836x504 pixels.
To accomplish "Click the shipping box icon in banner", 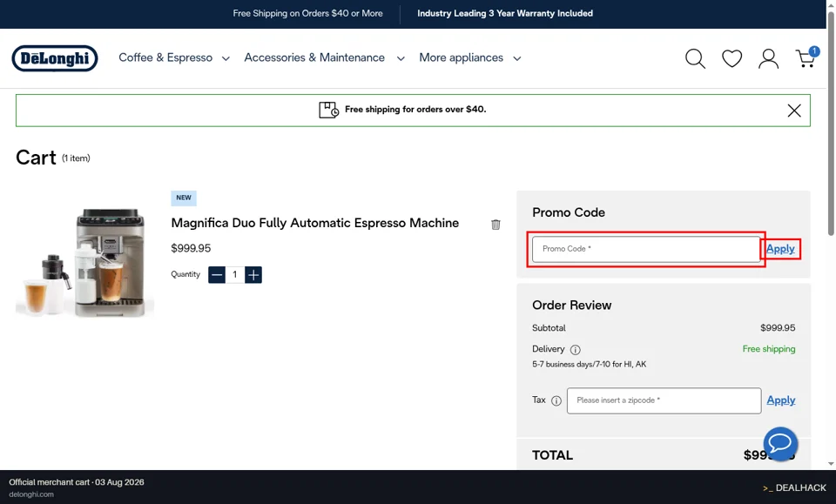I will 328,110.
